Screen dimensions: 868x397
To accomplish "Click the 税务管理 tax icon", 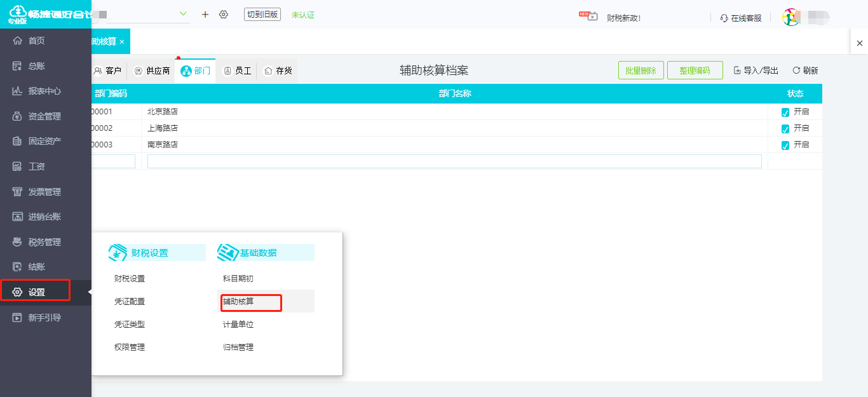I will click(17, 242).
